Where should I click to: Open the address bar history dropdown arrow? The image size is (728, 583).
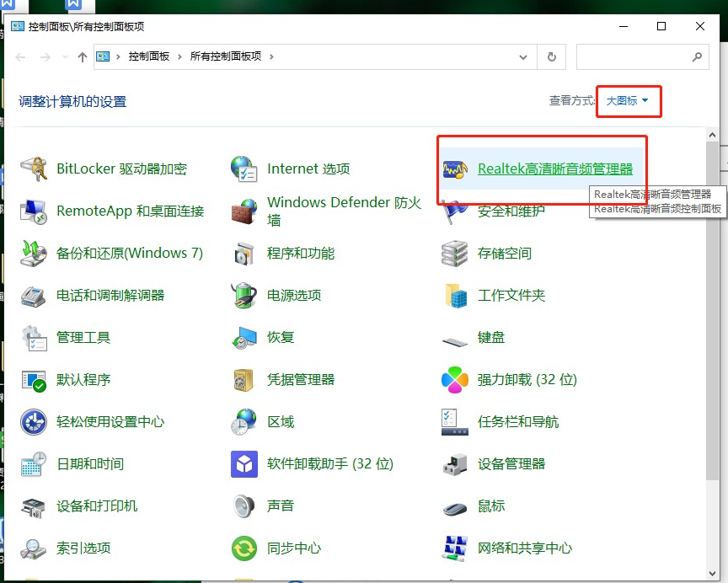pos(523,56)
